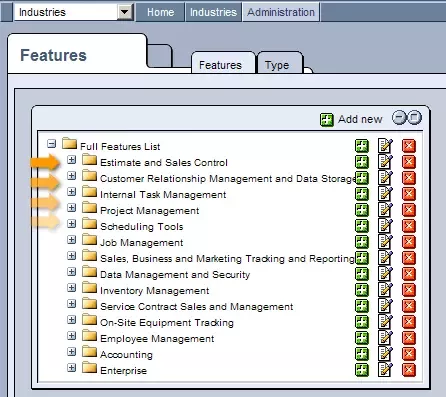Delete On-Site Equipment Tracking
Screen dimensions: 446x397
(409, 322)
